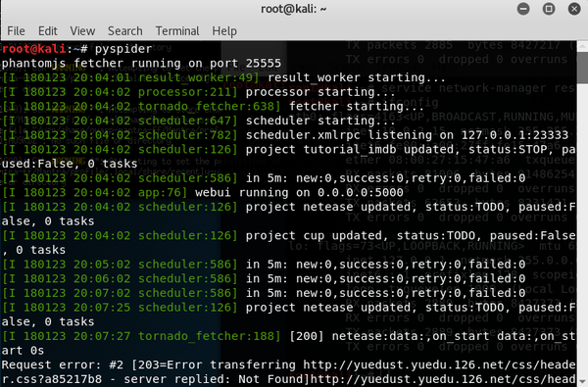588x387 pixels.
Task: Click the 20:07:25 project netease updated line
Action: [x=289, y=308]
